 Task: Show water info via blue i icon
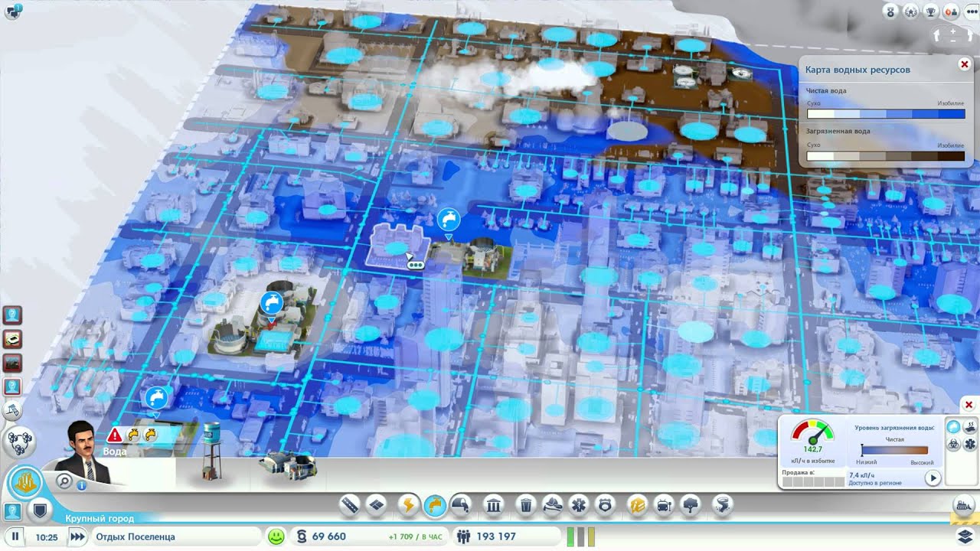tap(81, 485)
